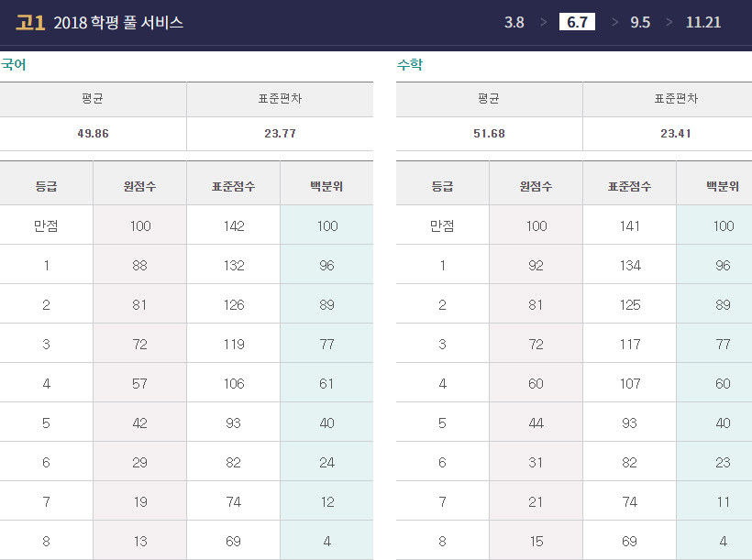Viewport: 752px width, 560px height.
Task: Open the 9.5 exam date tab
Action: [x=640, y=22]
